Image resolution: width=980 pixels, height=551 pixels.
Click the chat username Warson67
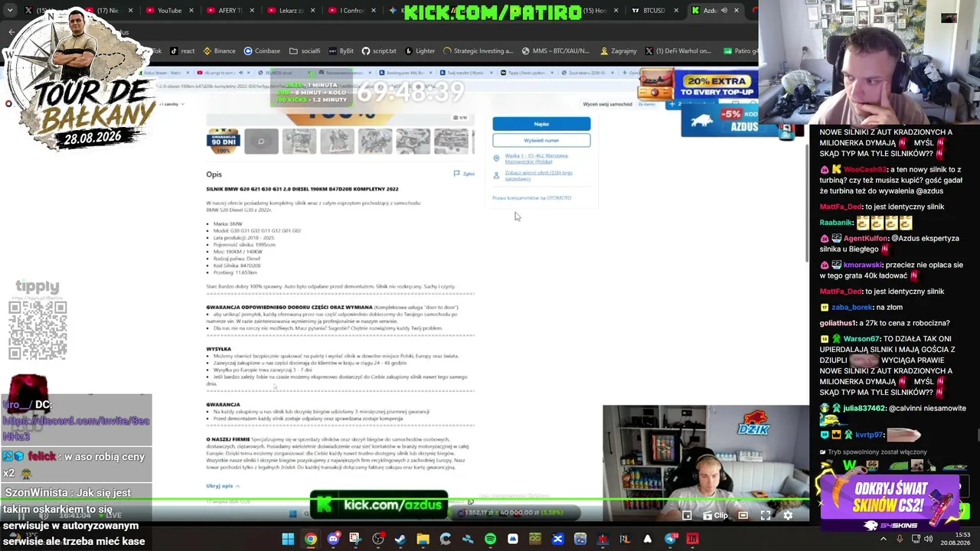point(861,339)
